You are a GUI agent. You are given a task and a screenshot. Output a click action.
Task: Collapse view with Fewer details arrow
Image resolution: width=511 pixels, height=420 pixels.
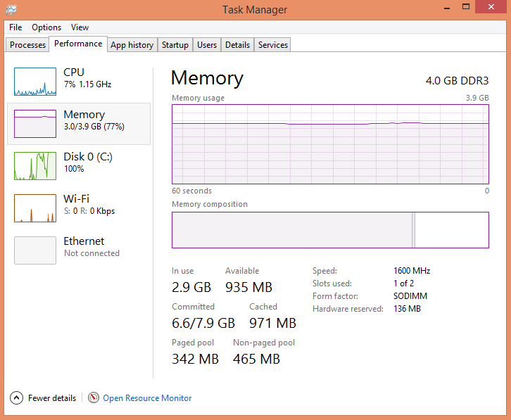pyautogui.click(x=17, y=397)
